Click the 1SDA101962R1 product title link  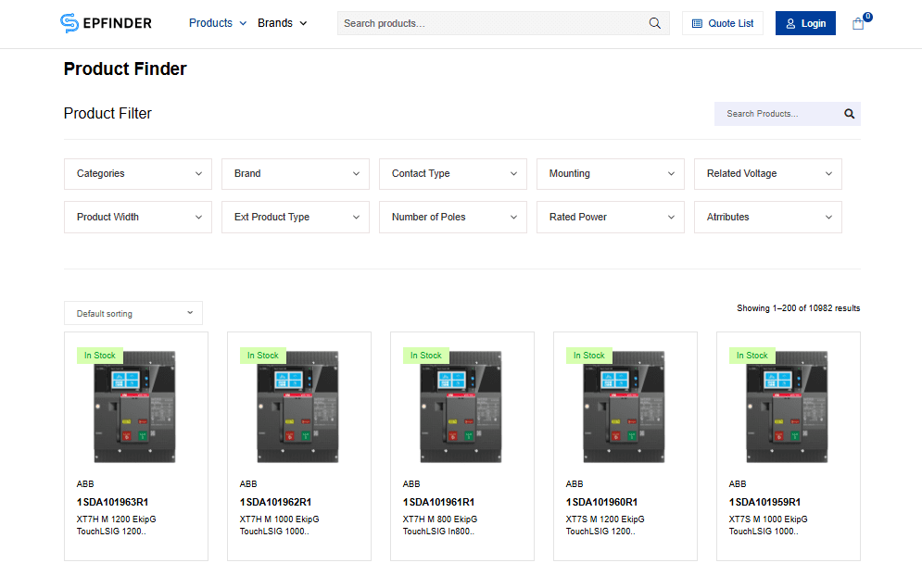(275, 502)
